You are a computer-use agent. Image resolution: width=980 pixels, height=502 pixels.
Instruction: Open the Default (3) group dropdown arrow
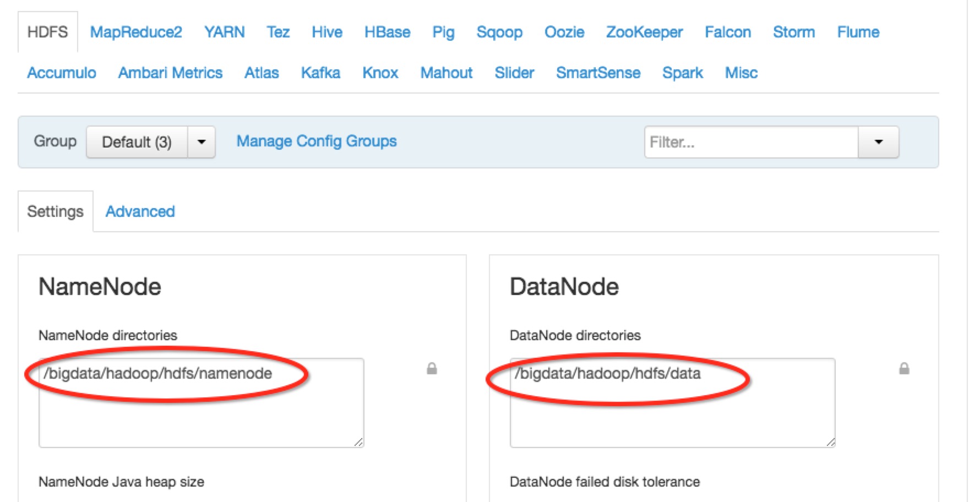click(202, 142)
